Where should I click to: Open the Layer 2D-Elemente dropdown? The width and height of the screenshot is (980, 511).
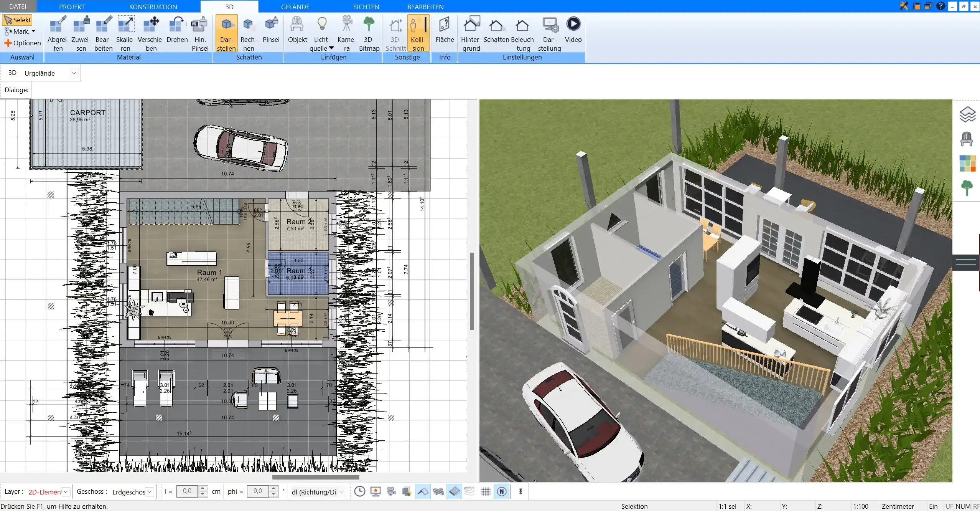click(x=66, y=492)
